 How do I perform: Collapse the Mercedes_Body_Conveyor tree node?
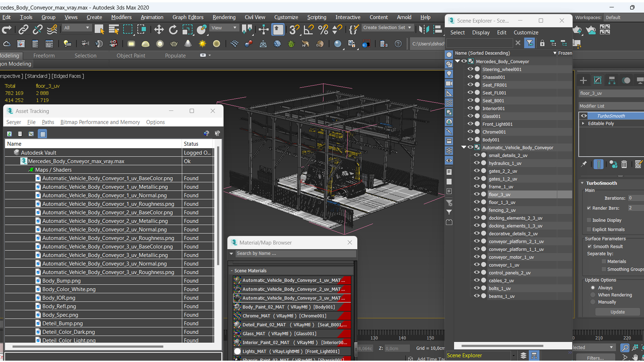pos(457,61)
